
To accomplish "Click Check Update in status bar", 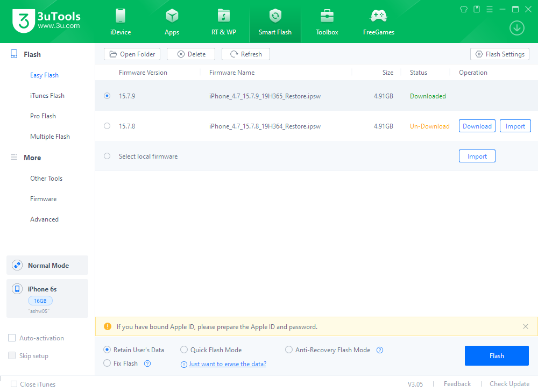I will pyautogui.click(x=509, y=384).
